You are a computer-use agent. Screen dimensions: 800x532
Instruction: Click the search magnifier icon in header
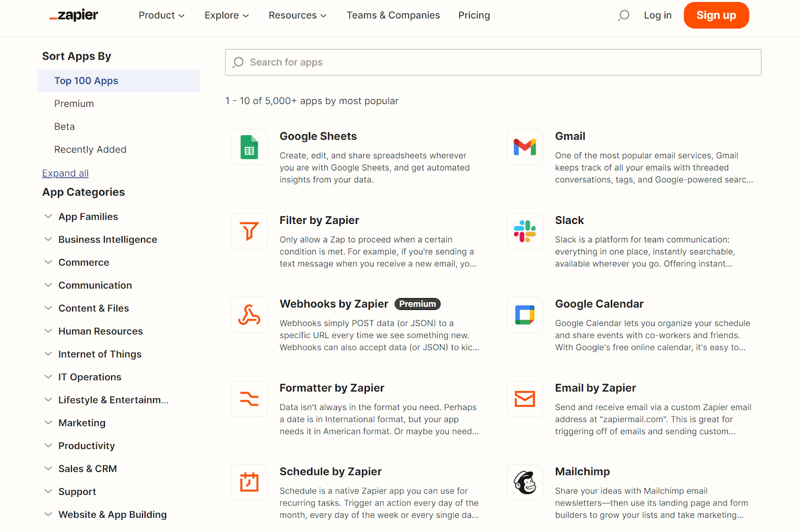(623, 15)
